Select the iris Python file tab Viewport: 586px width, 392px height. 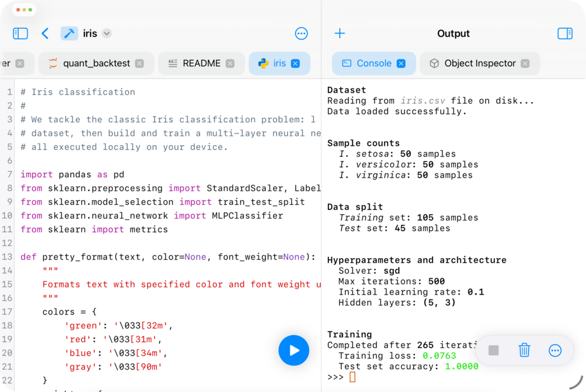279,64
